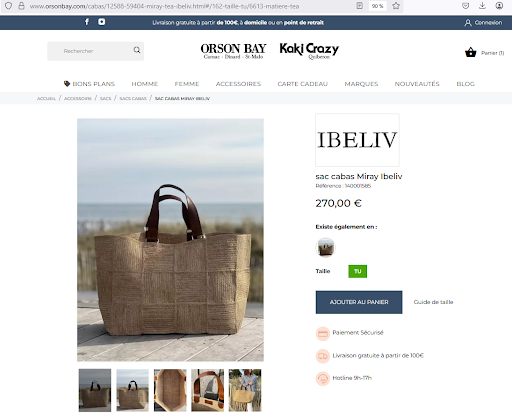Open the Guide de taille link
The height and width of the screenshot is (414, 512).
tap(433, 302)
